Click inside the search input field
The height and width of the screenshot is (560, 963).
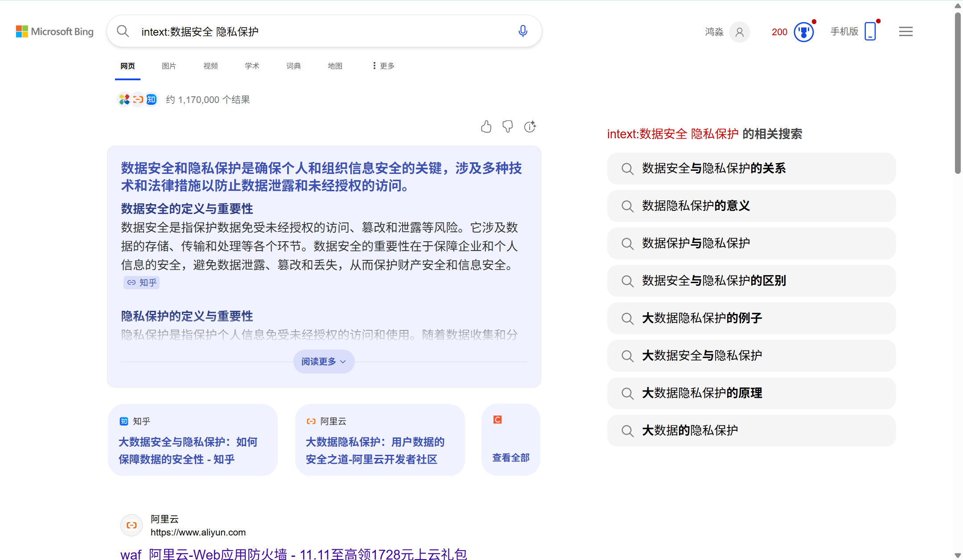(312, 31)
